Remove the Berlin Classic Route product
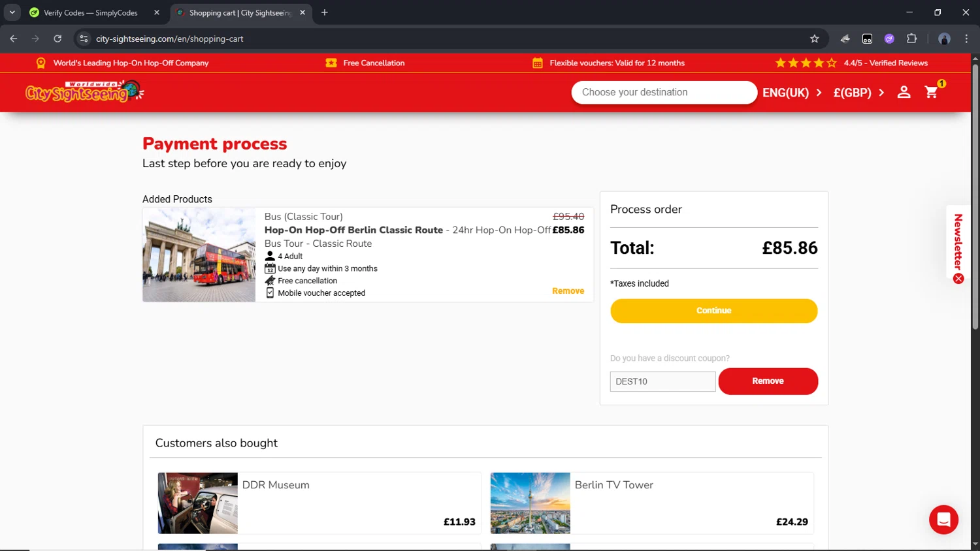Viewport: 980px width, 551px height. click(x=568, y=291)
